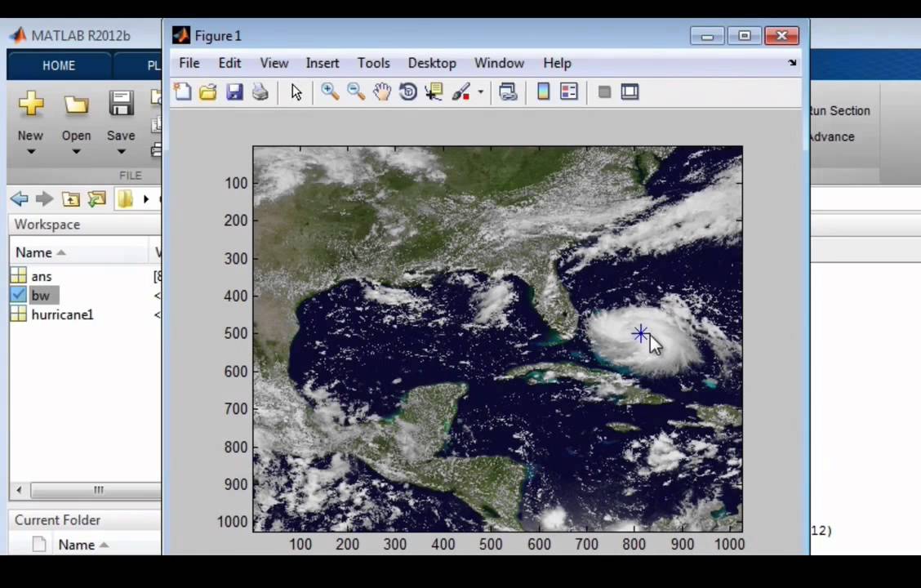
Task: Select the Pan hand tool
Action: (x=382, y=91)
